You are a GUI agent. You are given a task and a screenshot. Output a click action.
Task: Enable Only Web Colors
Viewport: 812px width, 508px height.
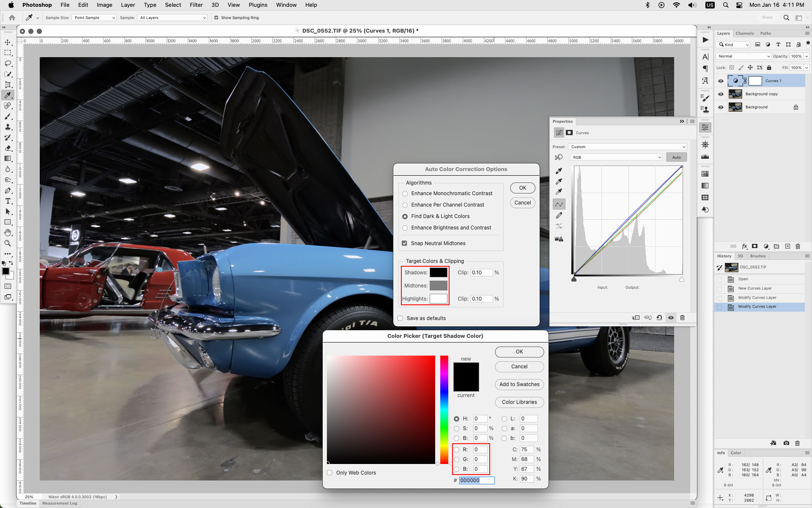tap(329, 472)
